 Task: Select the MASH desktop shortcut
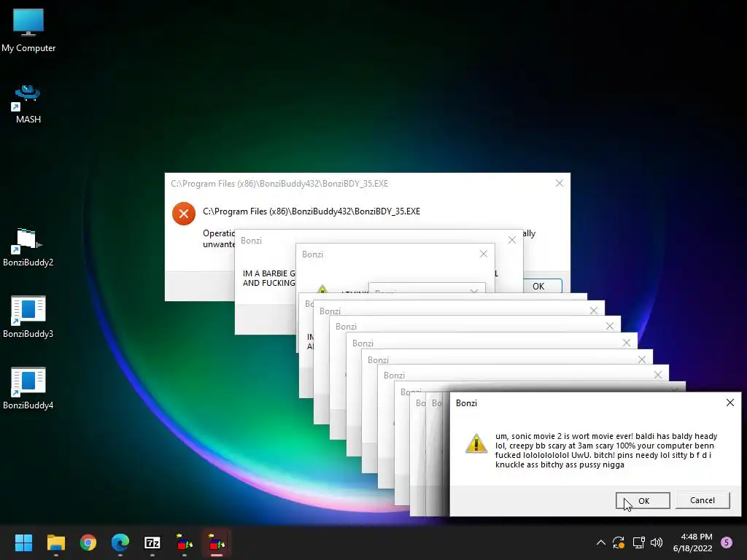[28, 104]
